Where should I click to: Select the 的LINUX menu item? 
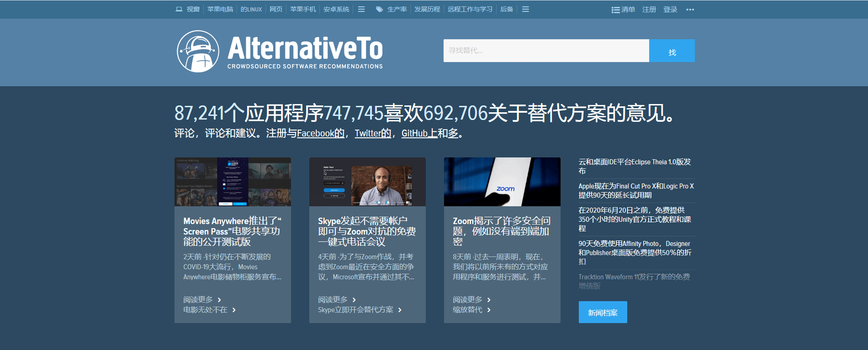coord(251,9)
